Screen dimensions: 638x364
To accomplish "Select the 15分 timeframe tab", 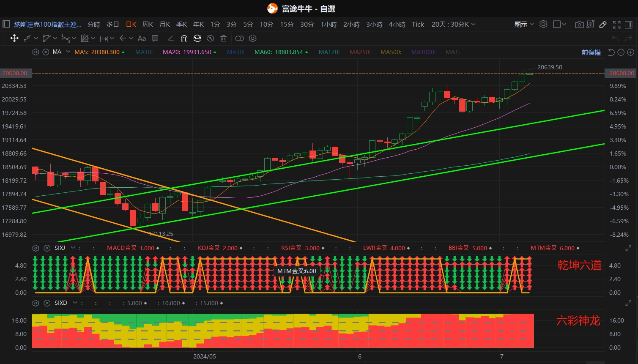I will pos(286,25).
